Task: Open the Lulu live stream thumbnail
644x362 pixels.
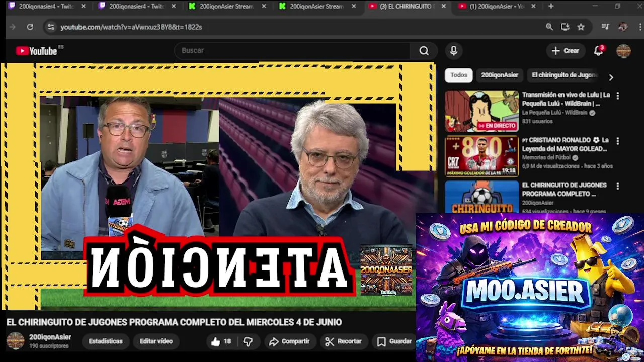Action: coord(481,111)
